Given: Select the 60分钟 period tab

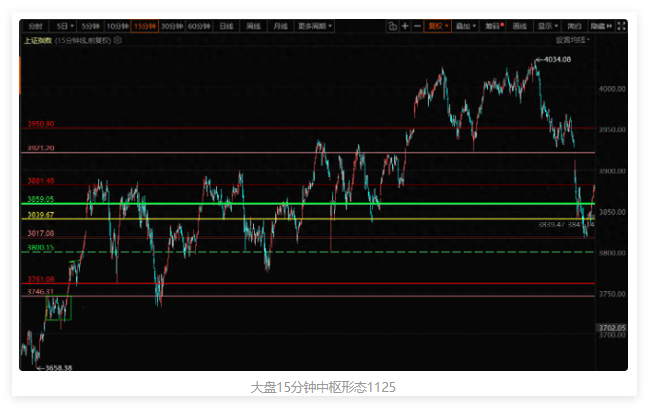Looking at the screenshot, I should pyautogui.click(x=199, y=26).
